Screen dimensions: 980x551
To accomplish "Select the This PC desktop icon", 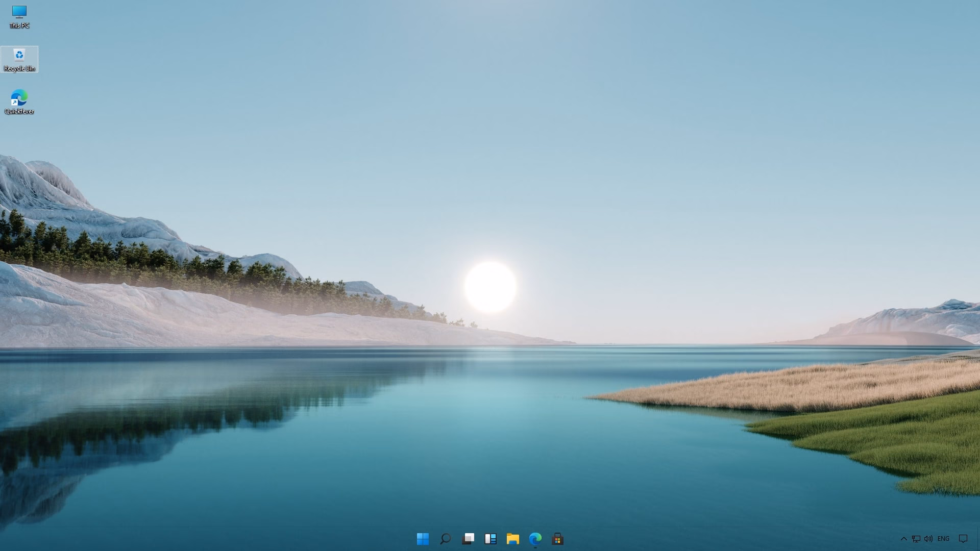I will coord(19,12).
